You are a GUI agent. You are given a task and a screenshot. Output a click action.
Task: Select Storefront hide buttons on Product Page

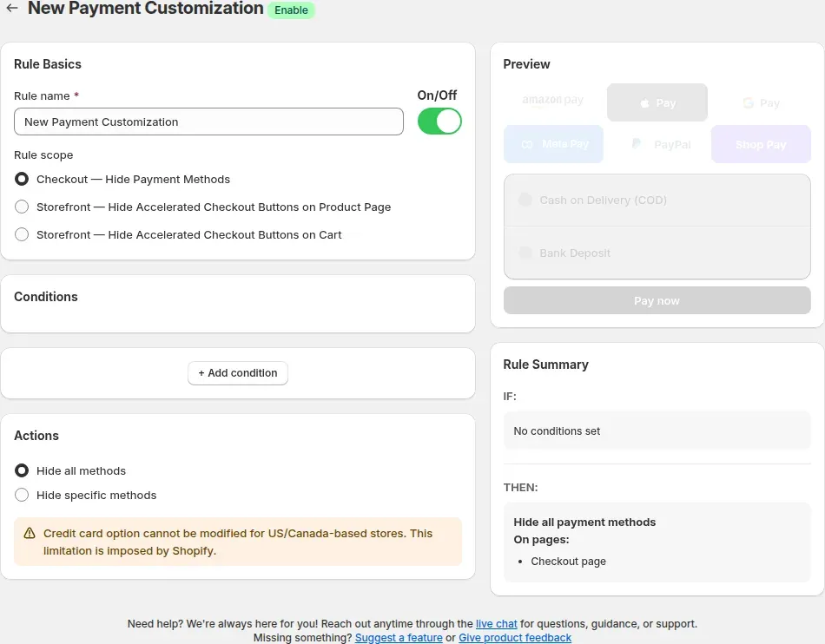point(22,207)
